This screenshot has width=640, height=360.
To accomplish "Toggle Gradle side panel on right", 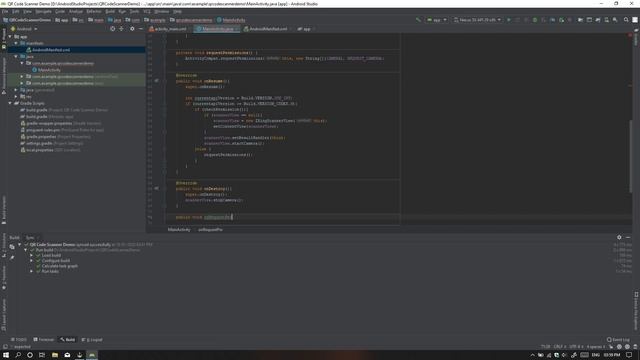I will pyautogui.click(x=636, y=38).
